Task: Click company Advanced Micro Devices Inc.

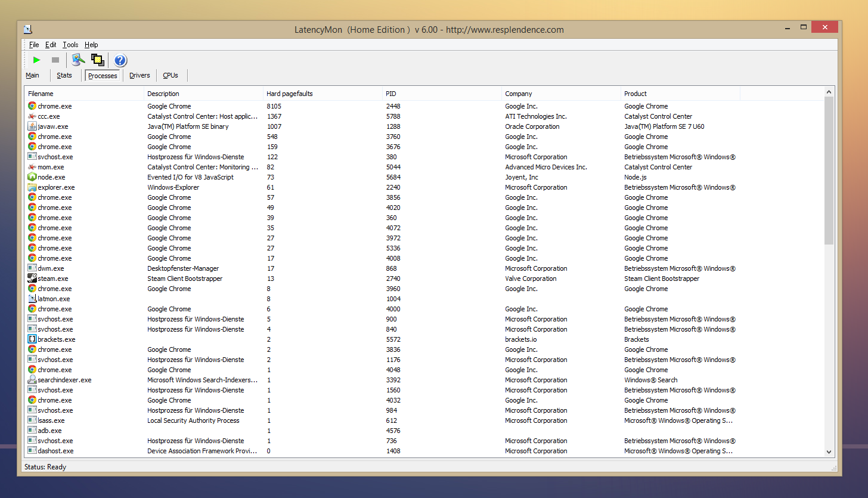Action: point(546,167)
